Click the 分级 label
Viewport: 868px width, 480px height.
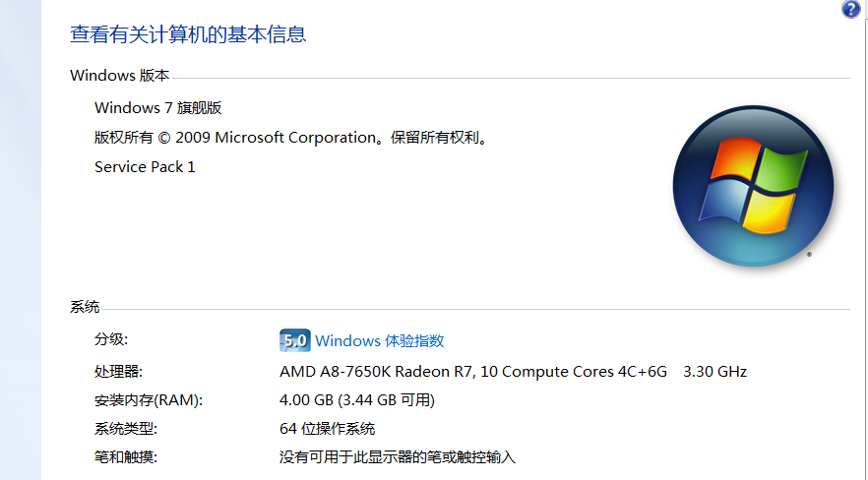(x=111, y=339)
